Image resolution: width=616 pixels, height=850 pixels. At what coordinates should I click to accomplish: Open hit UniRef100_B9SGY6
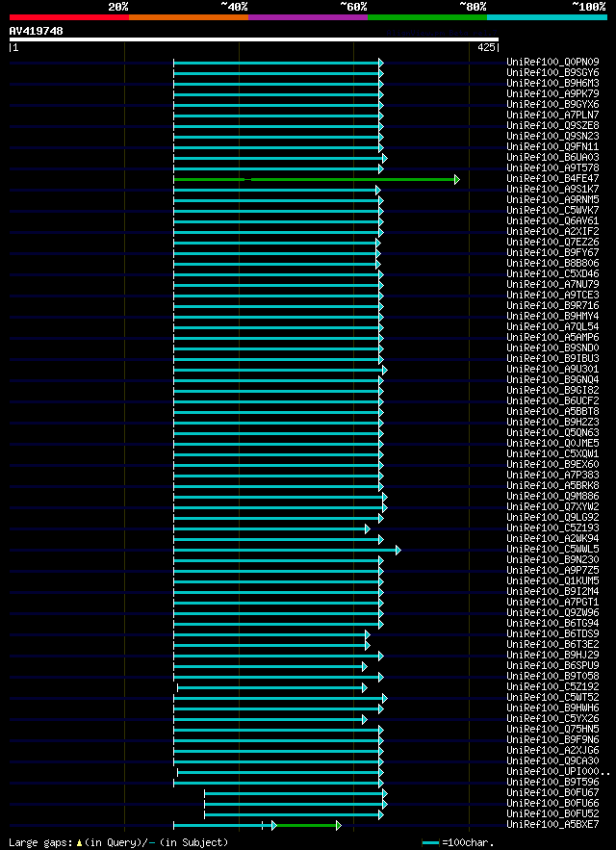[x=553, y=72]
